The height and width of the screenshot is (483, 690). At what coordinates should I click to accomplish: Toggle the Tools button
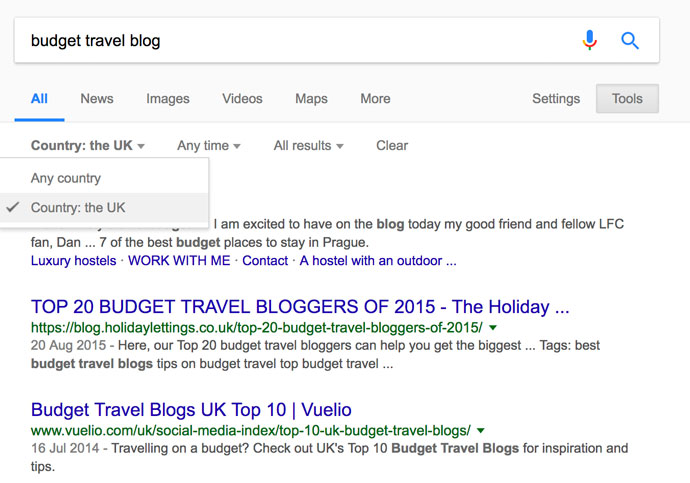627,99
